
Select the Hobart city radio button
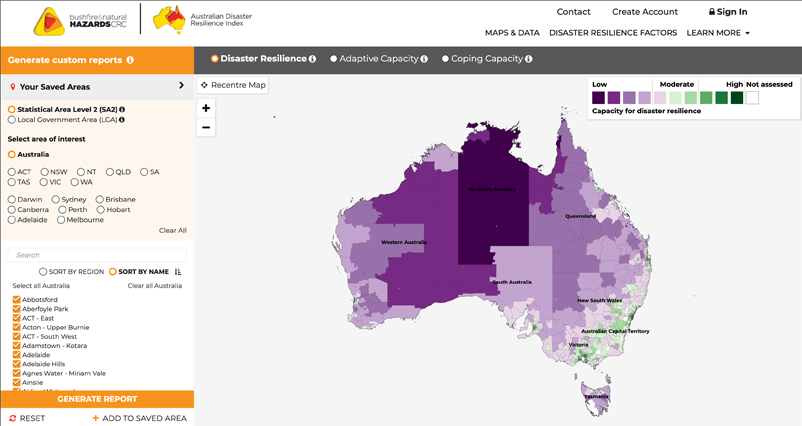click(100, 210)
